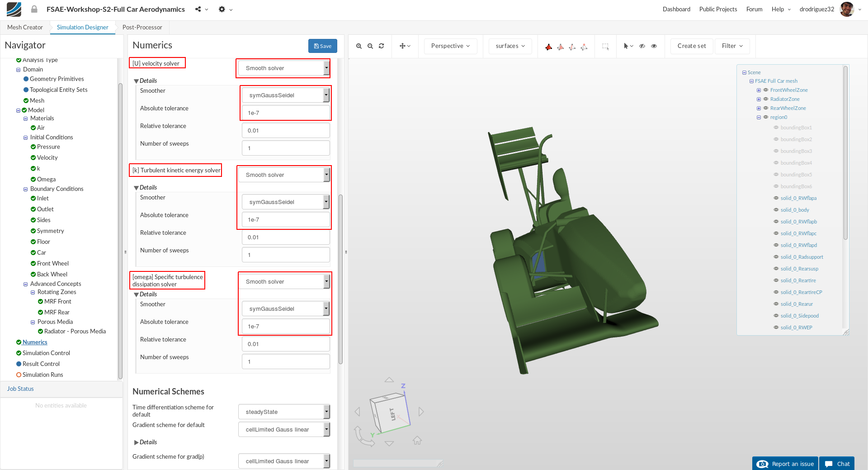Click the velocity Relative tolerance input field
The width and height of the screenshot is (868, 470).
[285, 131]
